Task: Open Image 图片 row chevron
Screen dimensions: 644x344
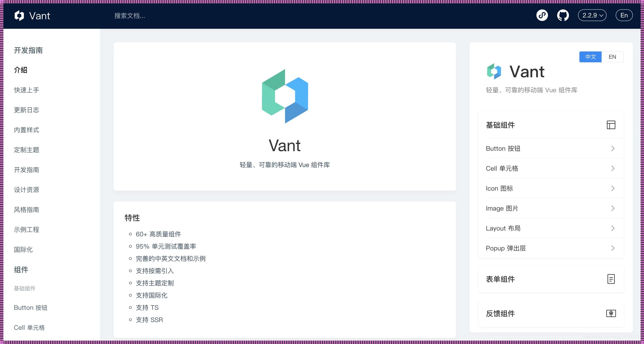Action: coord(613,208)
